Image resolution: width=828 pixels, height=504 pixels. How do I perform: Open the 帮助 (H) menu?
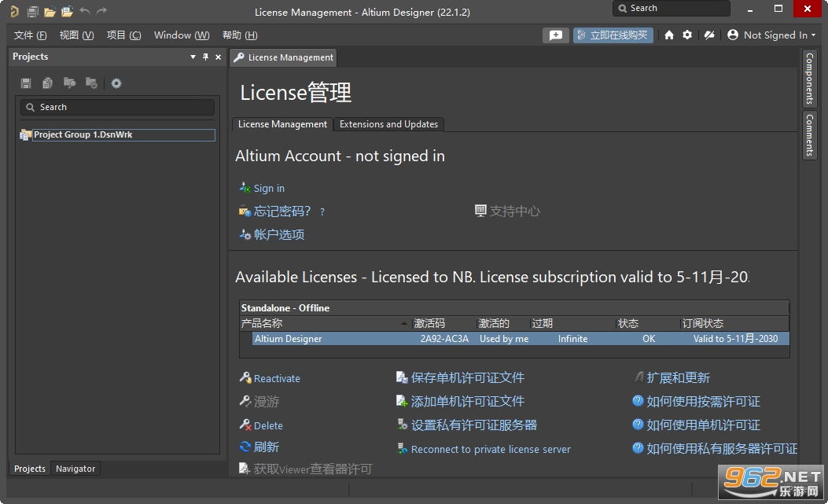(x=240, y=35)
